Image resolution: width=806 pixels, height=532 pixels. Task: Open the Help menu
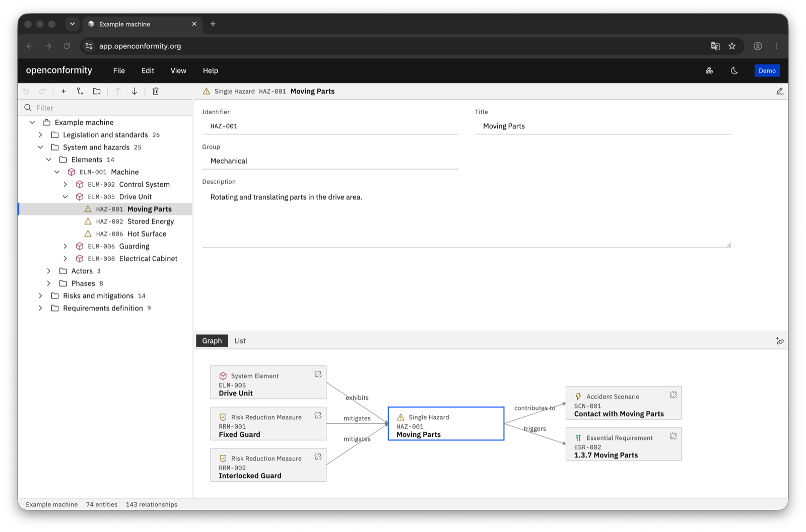click(211, 70)
